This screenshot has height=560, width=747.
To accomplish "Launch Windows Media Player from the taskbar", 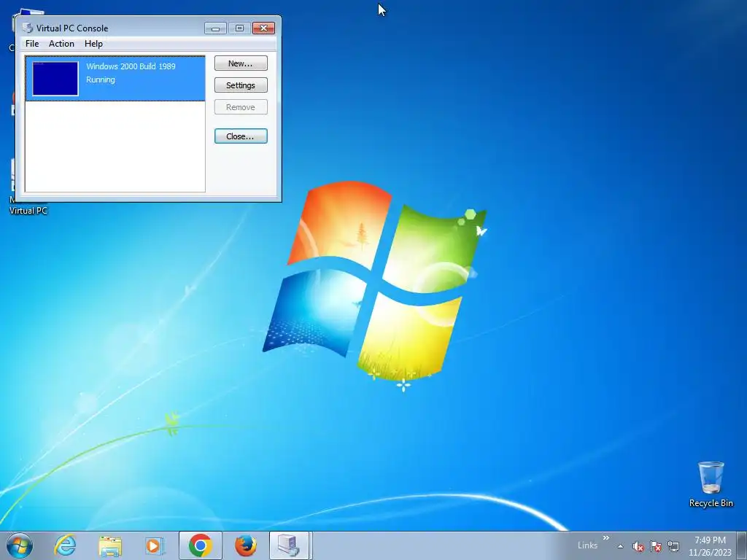I will pyautogui.click(x=155, y=545).
